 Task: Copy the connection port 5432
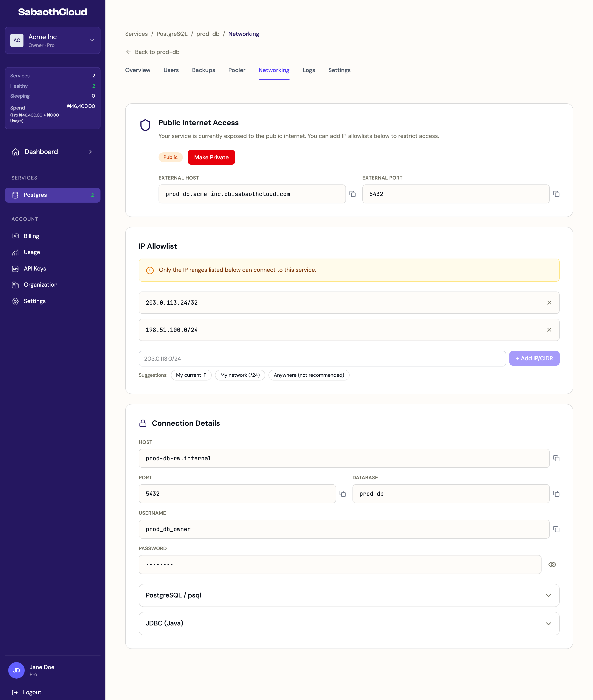[343, 494]
